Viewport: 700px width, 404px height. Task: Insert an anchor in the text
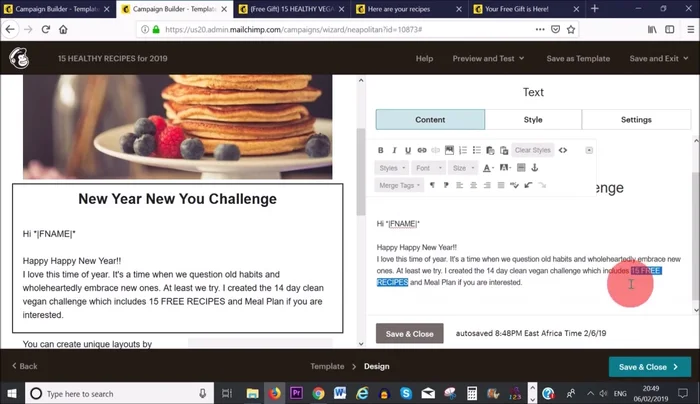[x=535, y=168]
